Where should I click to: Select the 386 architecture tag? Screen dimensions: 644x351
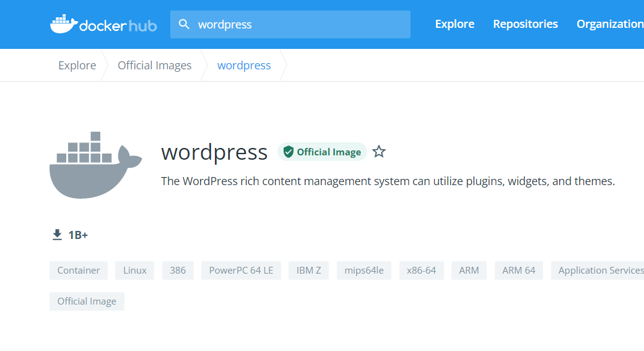point(178,271)
